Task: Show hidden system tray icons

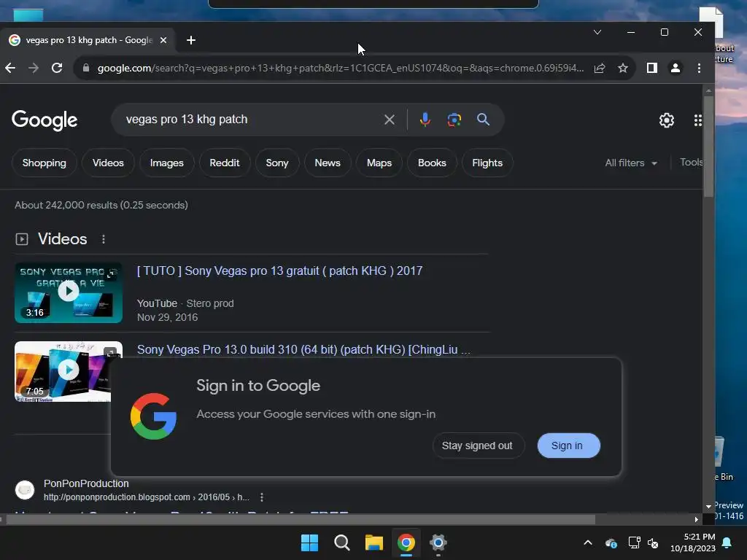Action: pyautogui.click(x=588, y=542)
